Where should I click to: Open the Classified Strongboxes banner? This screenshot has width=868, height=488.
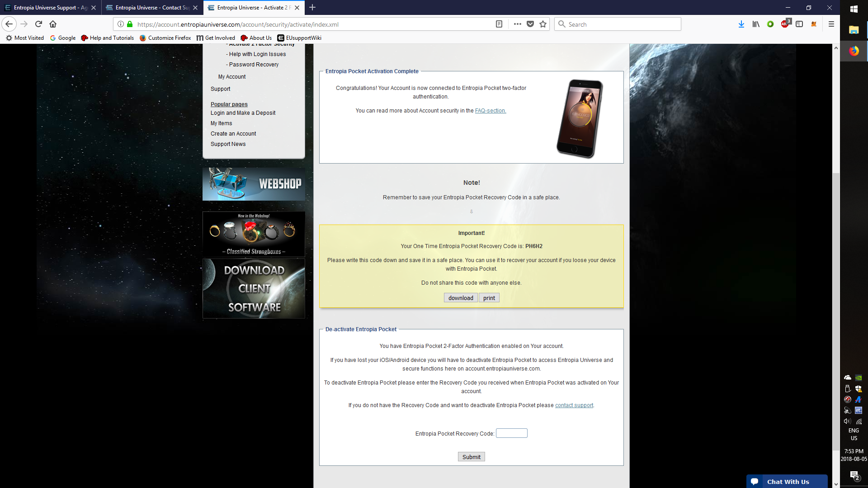click(254, 234)
